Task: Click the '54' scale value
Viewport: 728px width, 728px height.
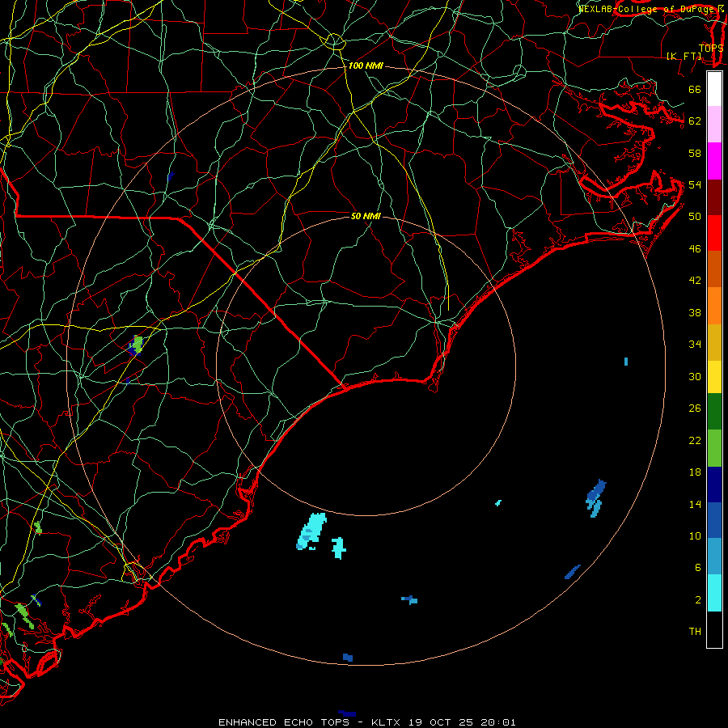Action: point(695,184)
